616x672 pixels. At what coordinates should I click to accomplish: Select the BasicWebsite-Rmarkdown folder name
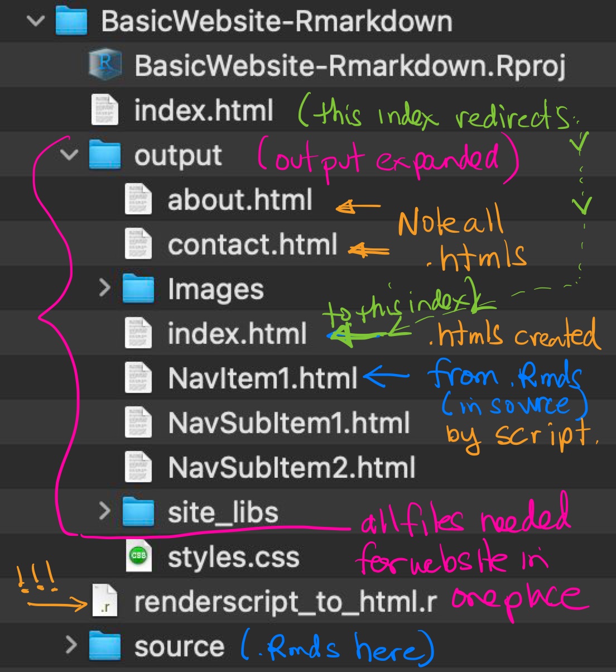tap(276, 22)
